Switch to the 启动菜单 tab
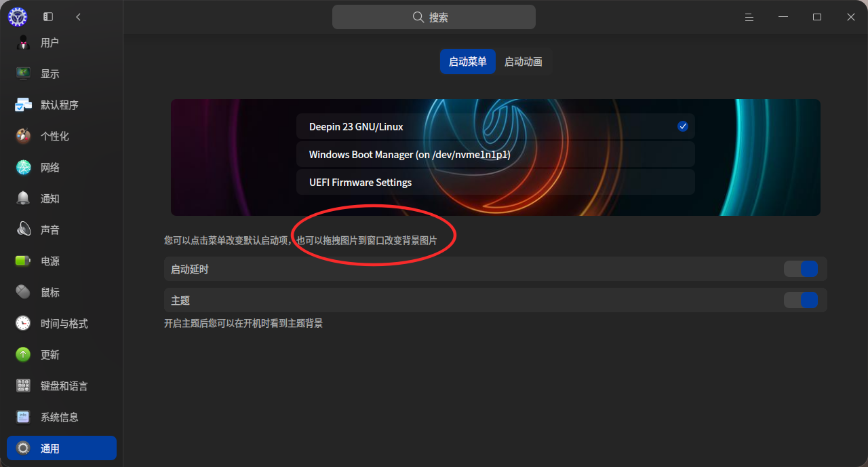868x467 pixels. 468,62
